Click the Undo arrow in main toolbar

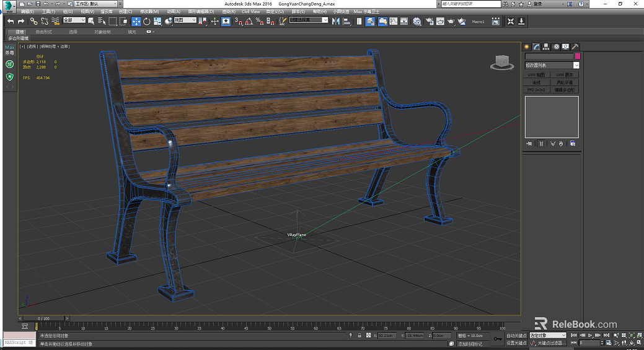point(11,21)
